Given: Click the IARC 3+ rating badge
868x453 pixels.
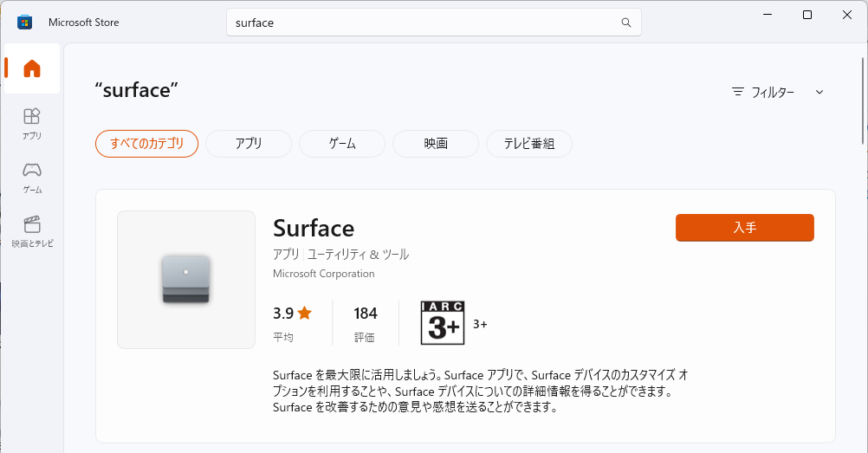Looking at the screenshot, I should pos(443,323).
